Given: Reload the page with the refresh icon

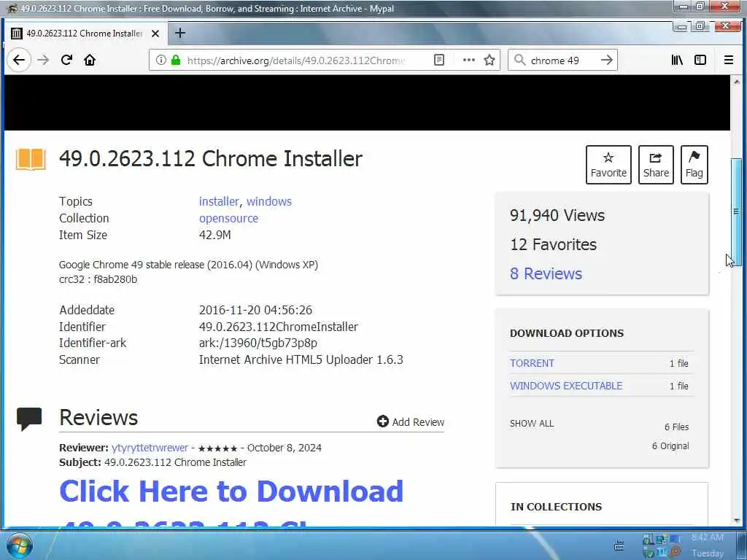Looking at the screenshot, I should click(x=66, y=60).
